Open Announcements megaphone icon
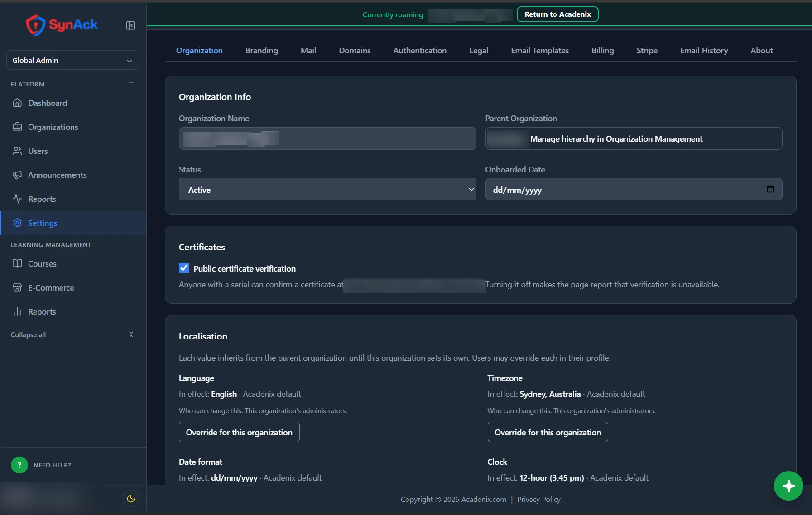This screenshot has height=515, width=812. click(x=17, y=175)
